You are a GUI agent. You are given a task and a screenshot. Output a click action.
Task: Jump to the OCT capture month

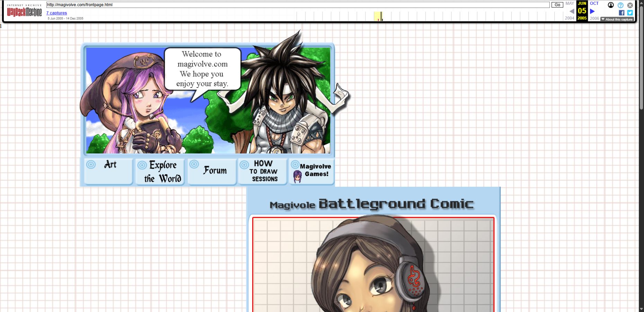coord(594,3)
